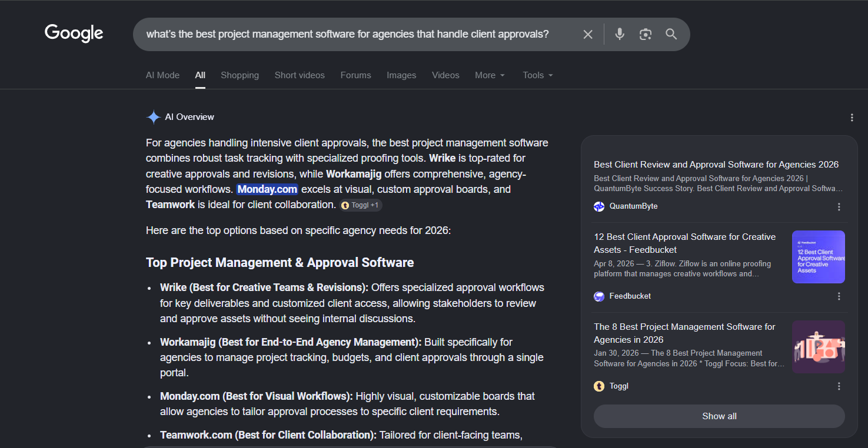Image resolution: width=868 pixels, height=448 pixels.
Task: Click the Toggl +1 citation chip
Action: (361, 205)
